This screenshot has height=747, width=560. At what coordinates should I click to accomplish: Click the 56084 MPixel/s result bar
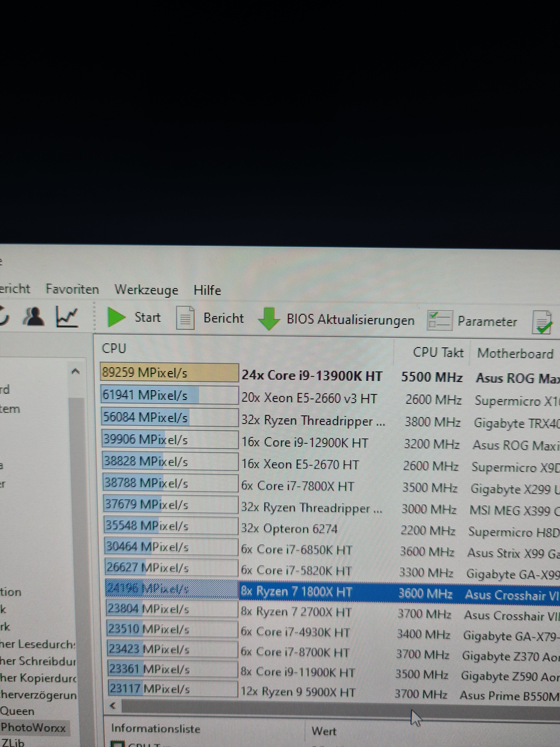coord(170,417)
